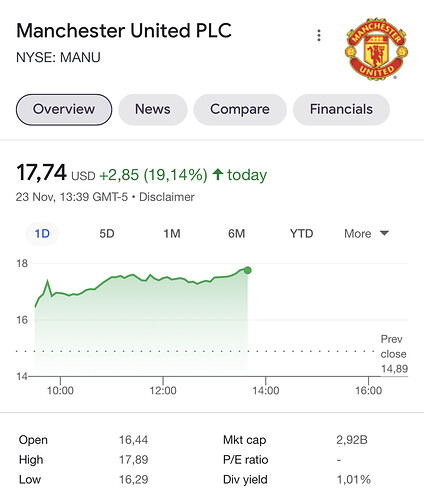424x500 pixels.
Task: Select the 1D time range
Action: click(x=42, y=233)
